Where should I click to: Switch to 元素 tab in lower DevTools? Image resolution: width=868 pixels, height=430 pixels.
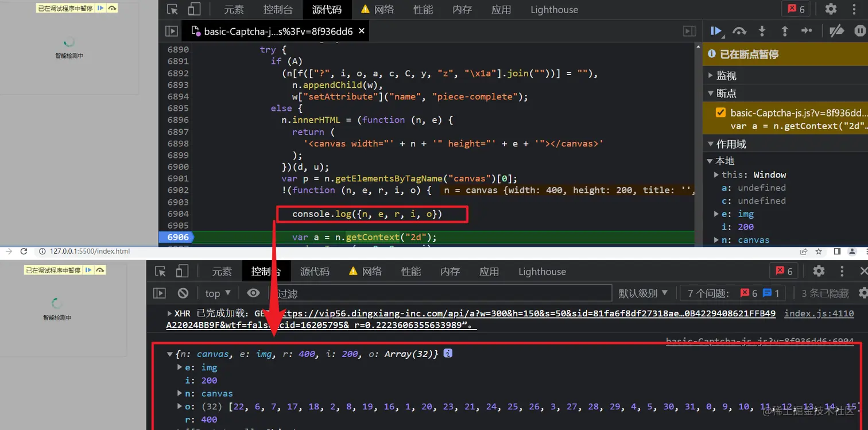222,272
